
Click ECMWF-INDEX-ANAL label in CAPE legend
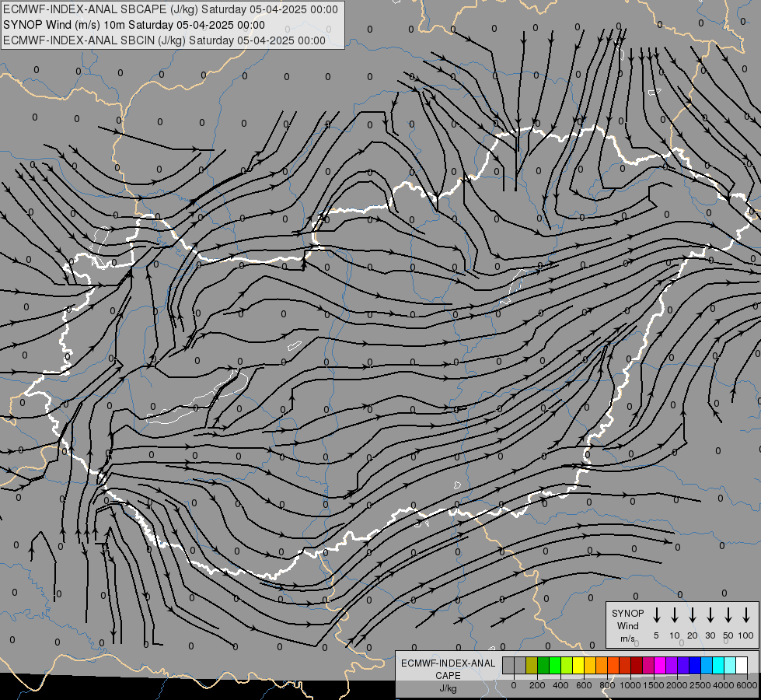coord(448,663)
